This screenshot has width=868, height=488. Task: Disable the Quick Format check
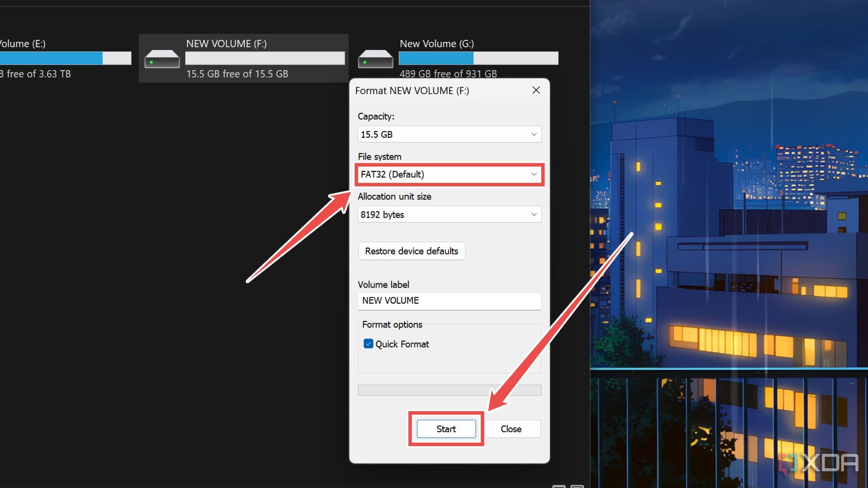click(369, 343)
